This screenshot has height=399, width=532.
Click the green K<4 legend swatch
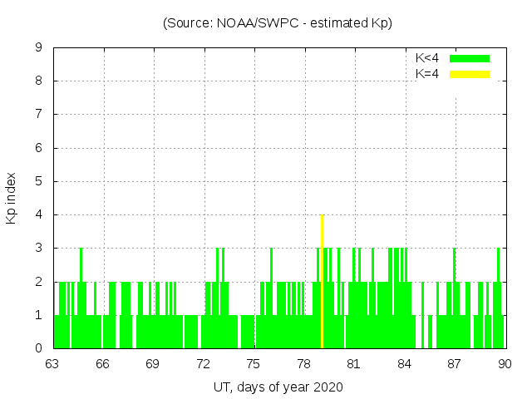470,58
